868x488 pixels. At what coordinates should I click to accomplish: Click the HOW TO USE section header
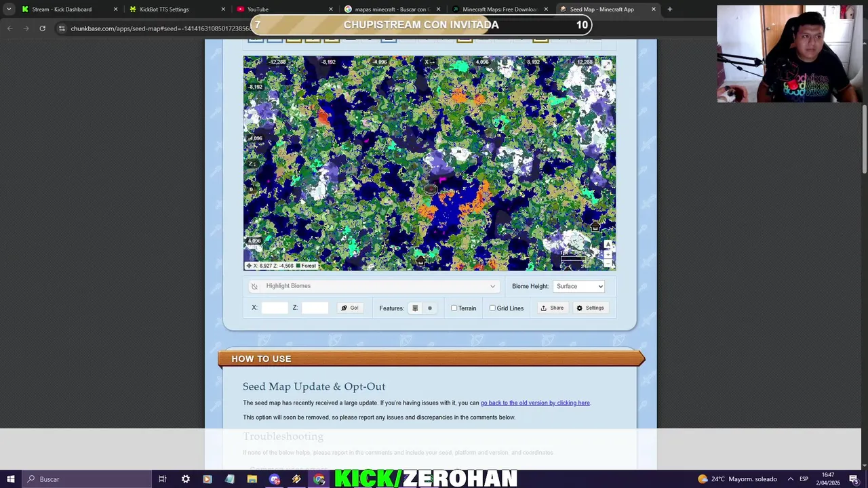[431, 359]
